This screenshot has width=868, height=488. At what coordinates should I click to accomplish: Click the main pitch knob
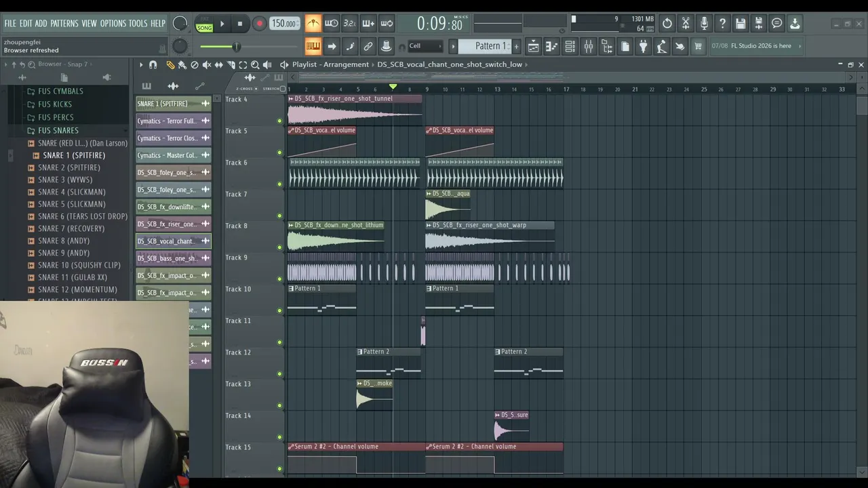coord(180,46)
